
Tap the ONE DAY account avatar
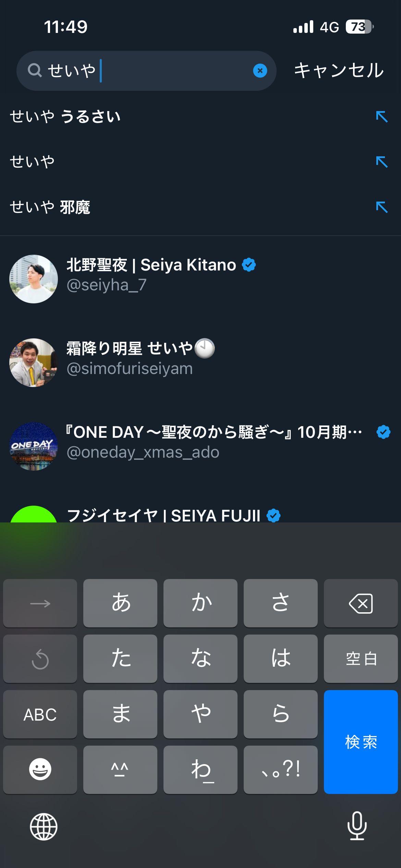[x=34, y=446]
